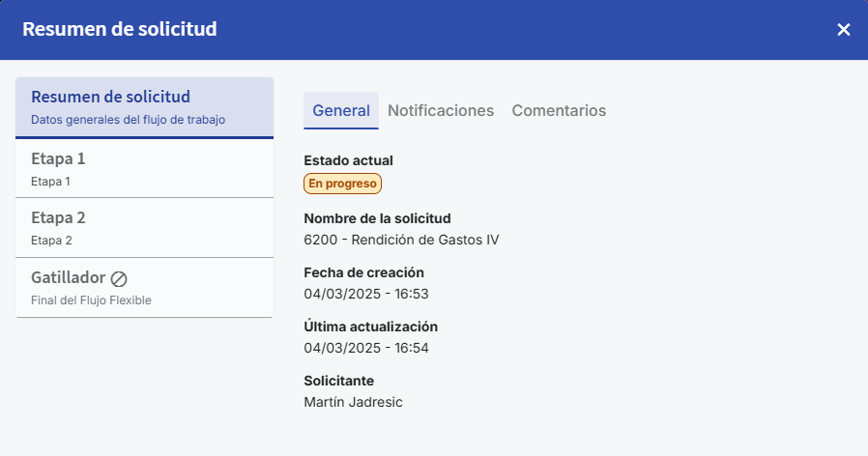Close the Resumen de solicitud dialog

pos(844,30)
